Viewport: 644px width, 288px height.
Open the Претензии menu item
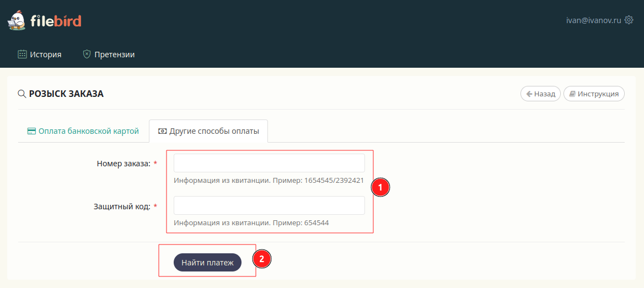(114, 55)
